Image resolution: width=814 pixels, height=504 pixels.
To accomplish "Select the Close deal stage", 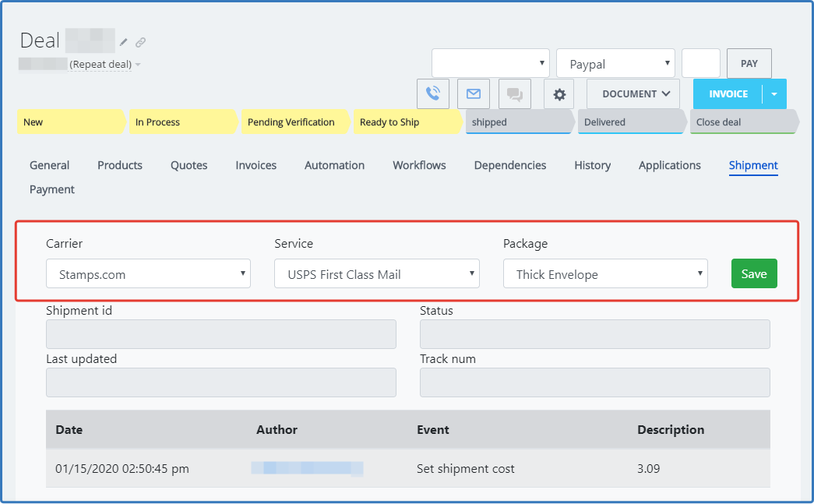I will [x=744, y=122].
